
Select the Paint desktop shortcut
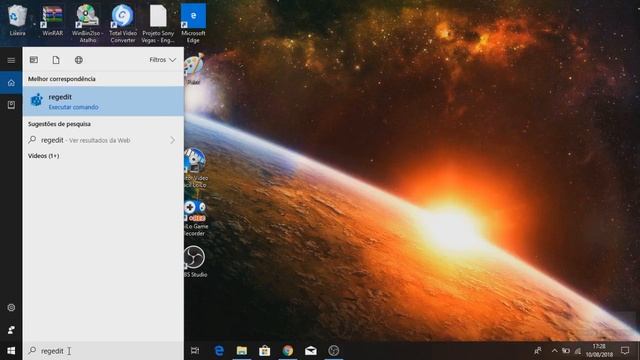click(193, 69)
